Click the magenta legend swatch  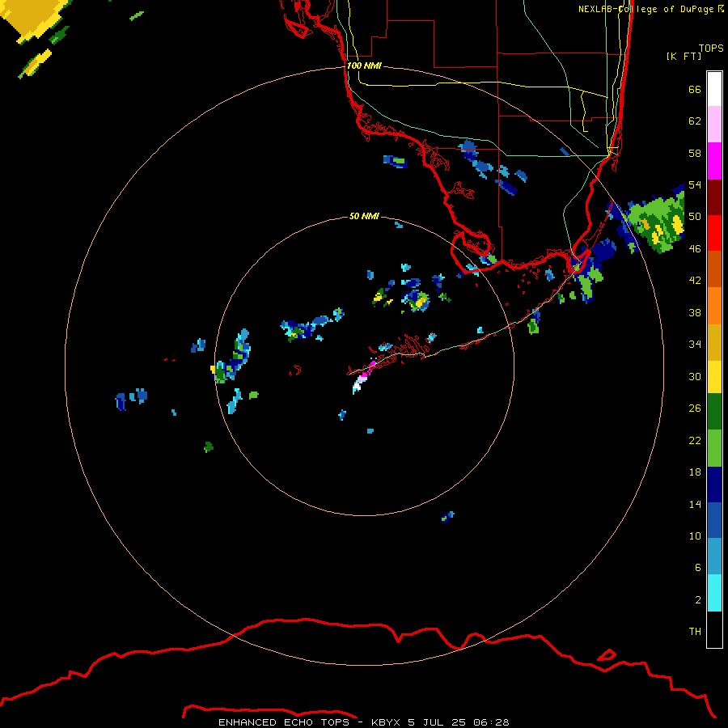pos(714,161)
